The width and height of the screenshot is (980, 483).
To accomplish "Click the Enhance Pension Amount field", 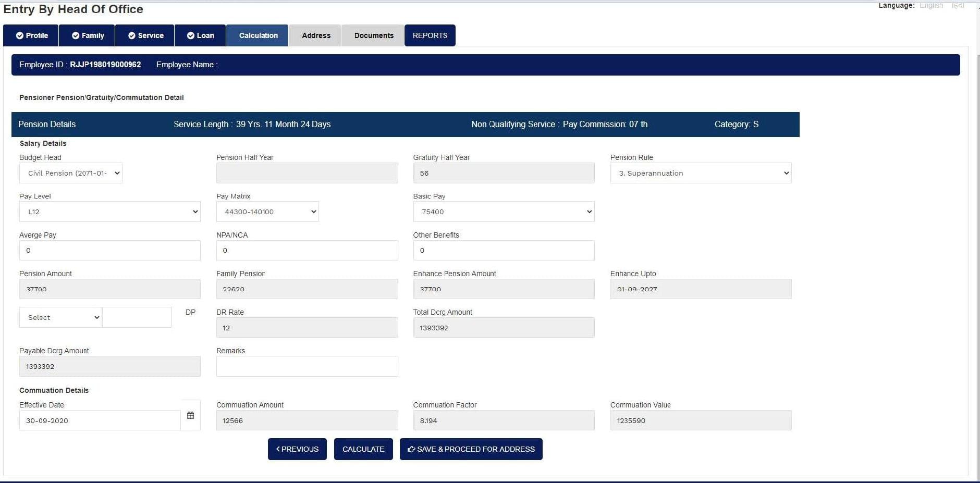I will tap(504, 289).
